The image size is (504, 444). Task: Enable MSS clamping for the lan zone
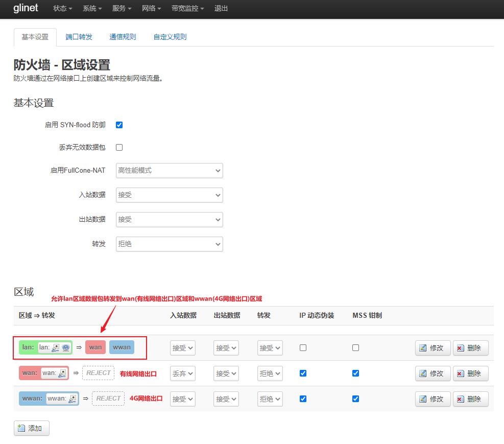pyautogui.click(x=355, y=347)
